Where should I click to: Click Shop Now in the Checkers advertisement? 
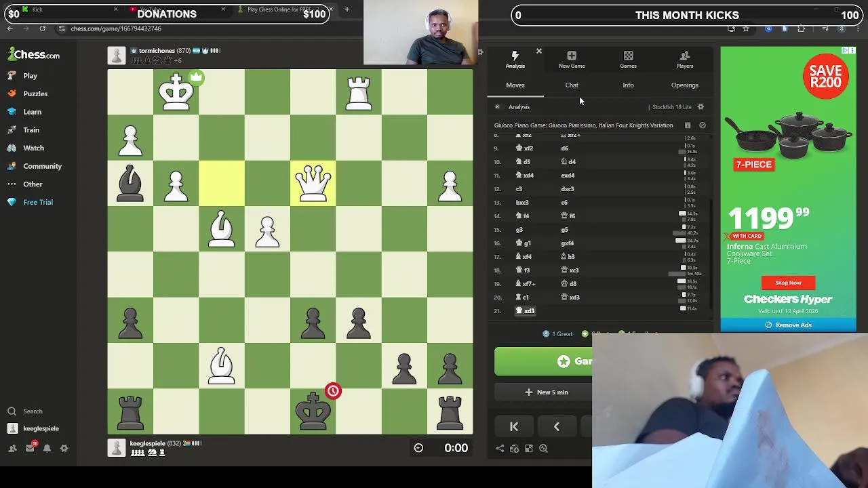tap(788, 283)
